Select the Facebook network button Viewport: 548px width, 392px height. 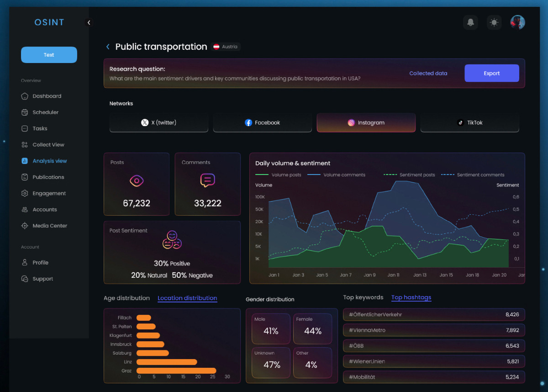pyautogui.click(x=263, y=122)
